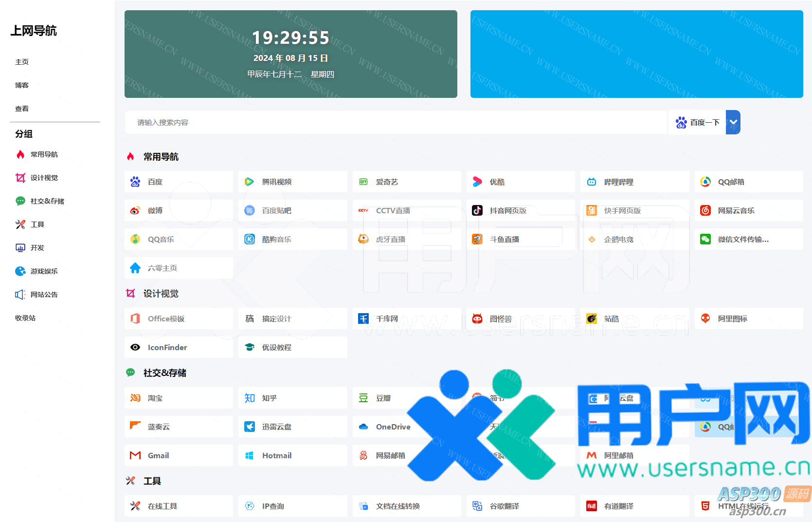
Task: Type in the 请输入搜索内容 search field
Action: (394, 122)
